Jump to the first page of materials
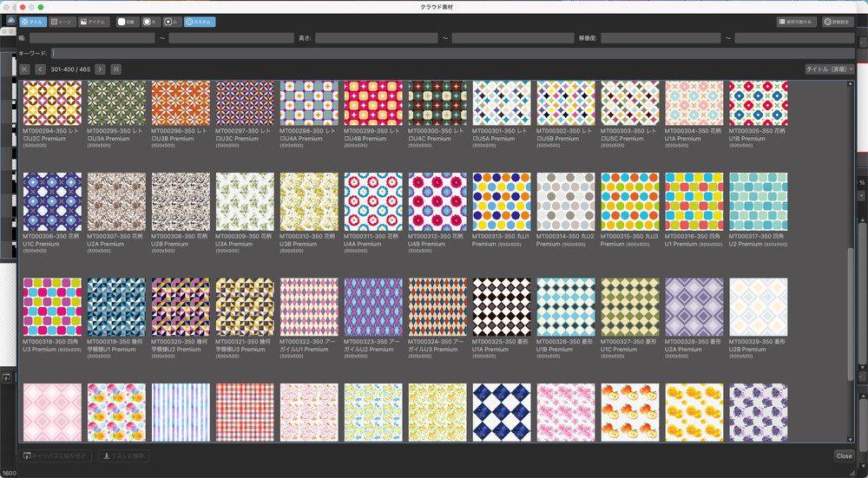This screenshot has height=478, width=868. pyautogui.click(x=24, y=69)
